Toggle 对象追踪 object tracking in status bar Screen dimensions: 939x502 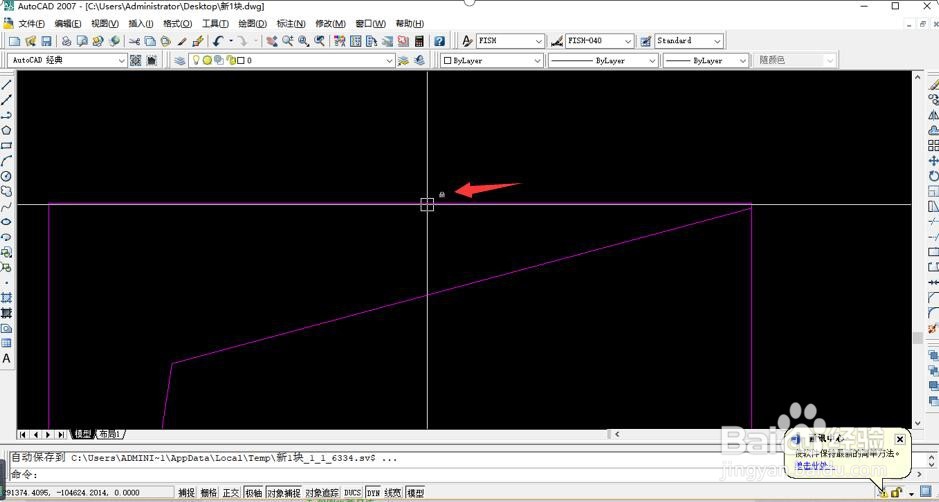(322, 492)
